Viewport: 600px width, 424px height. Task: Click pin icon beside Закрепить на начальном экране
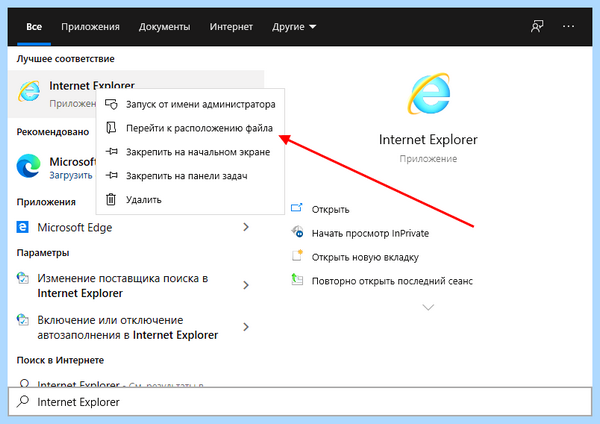click(x=111, y=152)
